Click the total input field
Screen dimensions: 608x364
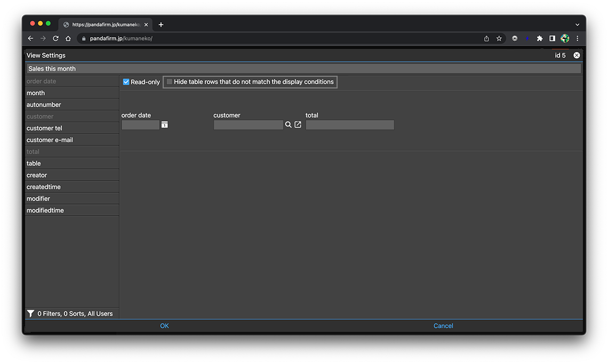[x=350, y=125]
